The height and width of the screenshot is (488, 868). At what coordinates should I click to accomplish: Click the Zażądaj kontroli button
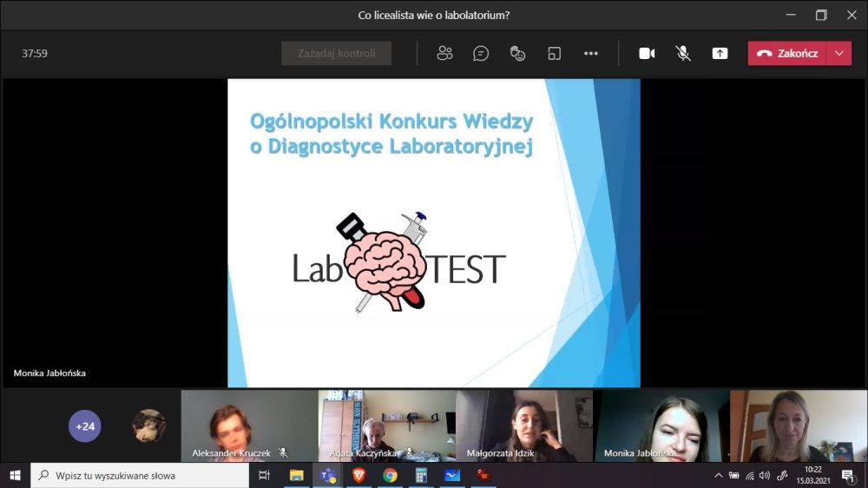click(x=336, y=53)
